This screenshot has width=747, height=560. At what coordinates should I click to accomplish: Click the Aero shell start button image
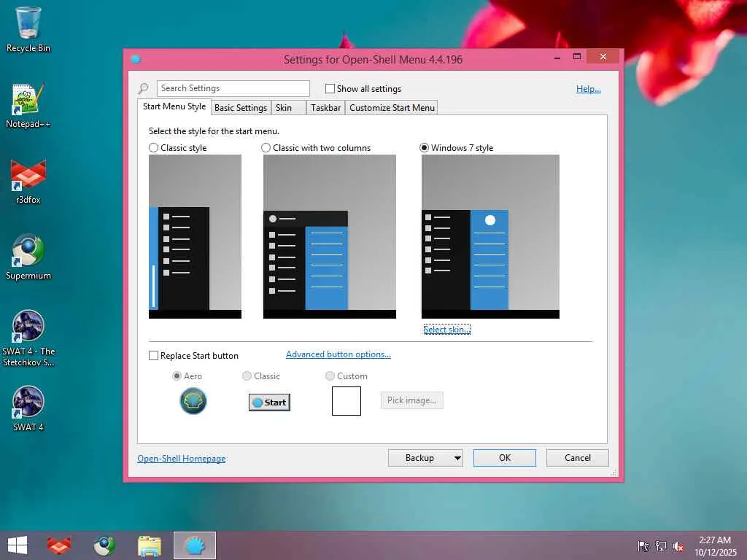[193, 401]
